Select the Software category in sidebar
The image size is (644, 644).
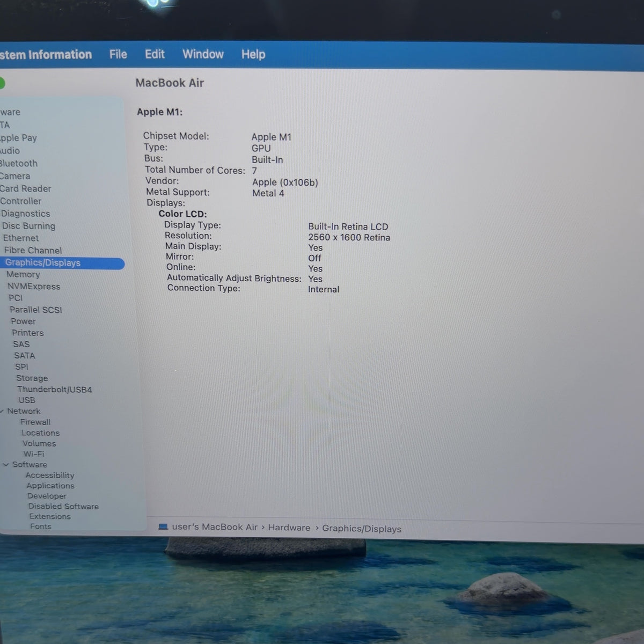30,464
